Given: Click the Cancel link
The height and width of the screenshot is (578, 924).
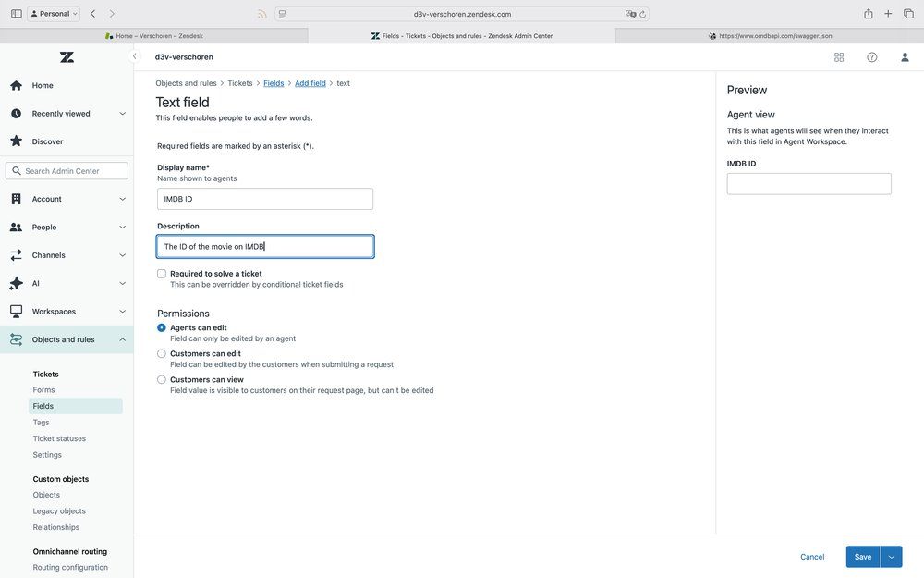Looking at the screenshot, I should point(812,557).
